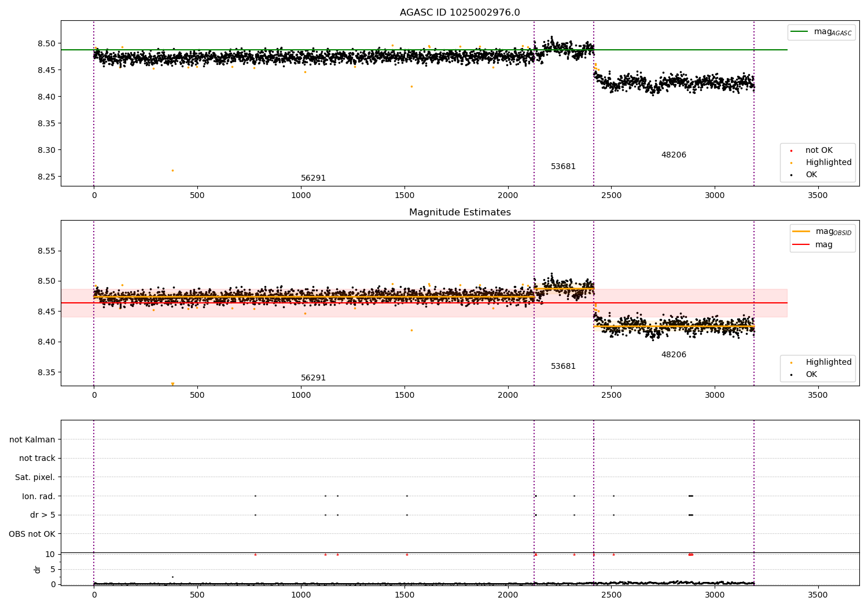Viewport: 868px width, 608px height.
Task: Click the orange triangle marker in Magnitude Estimates plot
Action: tap(172, 384)
